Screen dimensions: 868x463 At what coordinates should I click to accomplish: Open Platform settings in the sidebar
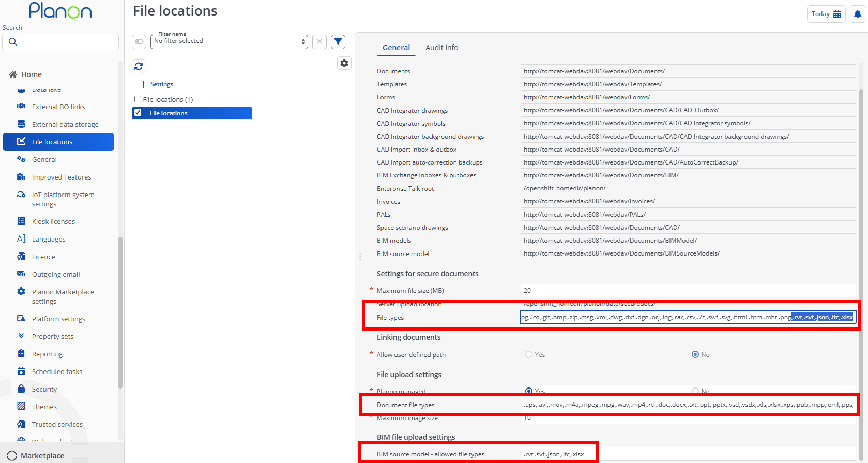pyautogui.click(x=58, y=319)
